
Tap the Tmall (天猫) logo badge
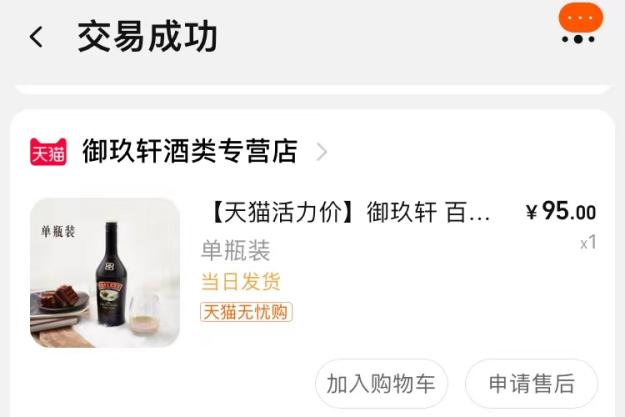[x=48, y=152]
